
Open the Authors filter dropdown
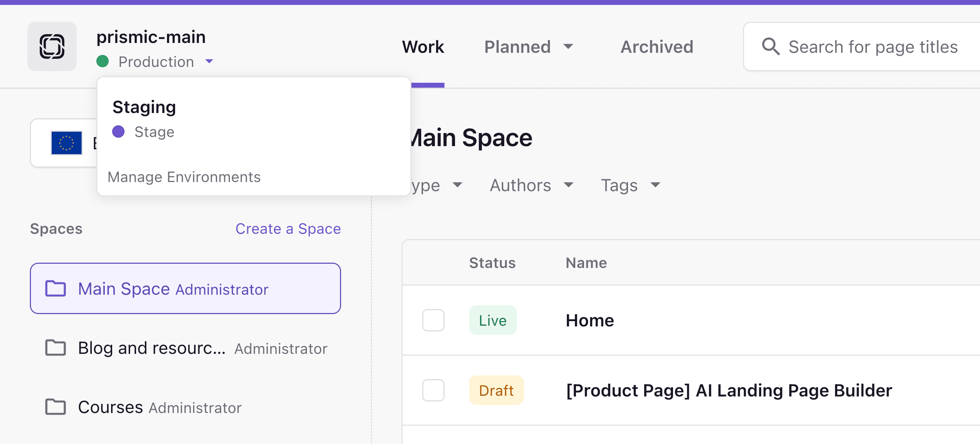tap(531, 186)
